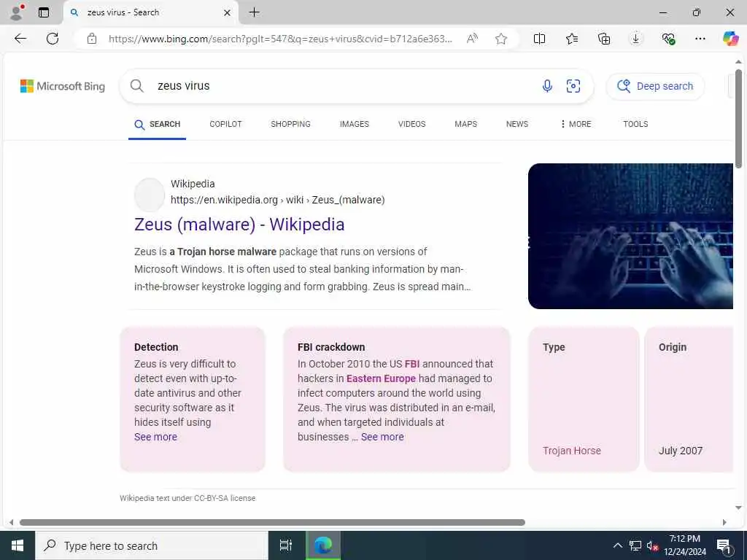Open Copilot sidebar icon
The height and width of the screenshot is (560, 747).
tap(730, 39)
